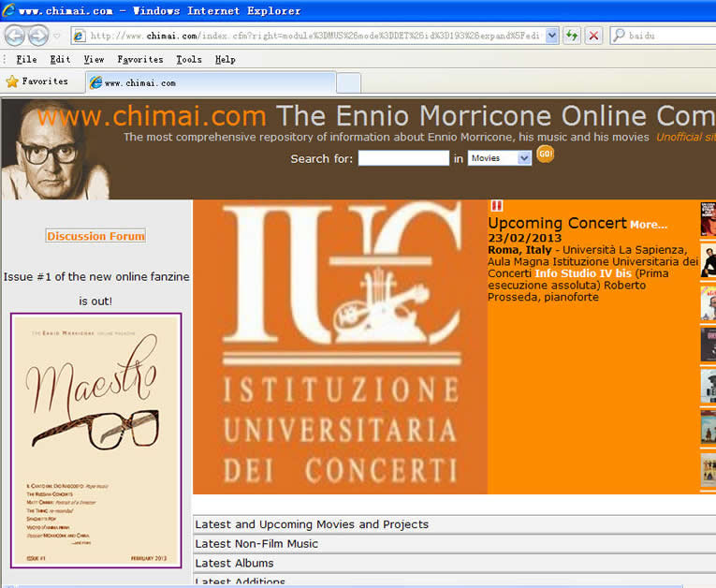Click the browser Forward arrow button

pos(38,36)
